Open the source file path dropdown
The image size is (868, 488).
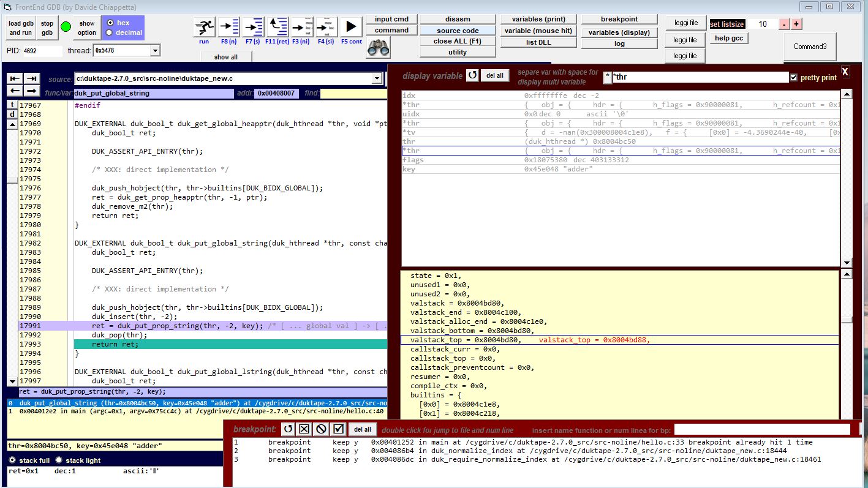377,78
